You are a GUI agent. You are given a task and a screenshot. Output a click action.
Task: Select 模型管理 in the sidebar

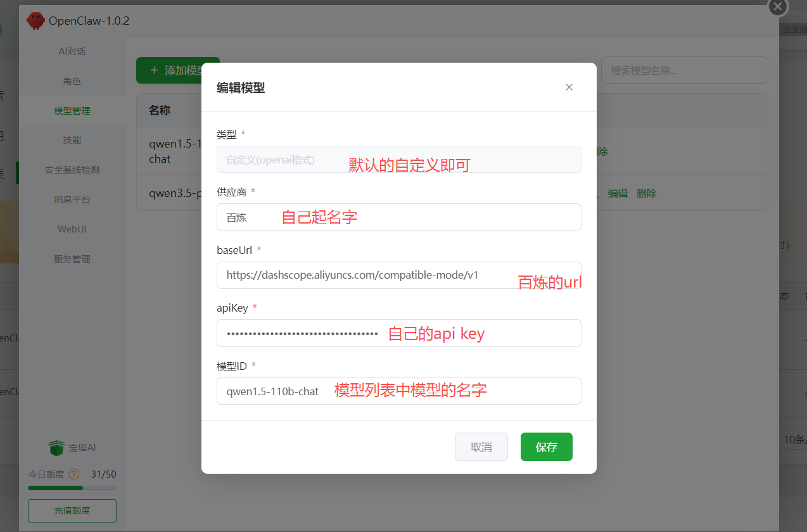pyautogui.click(x=72, y=111)
